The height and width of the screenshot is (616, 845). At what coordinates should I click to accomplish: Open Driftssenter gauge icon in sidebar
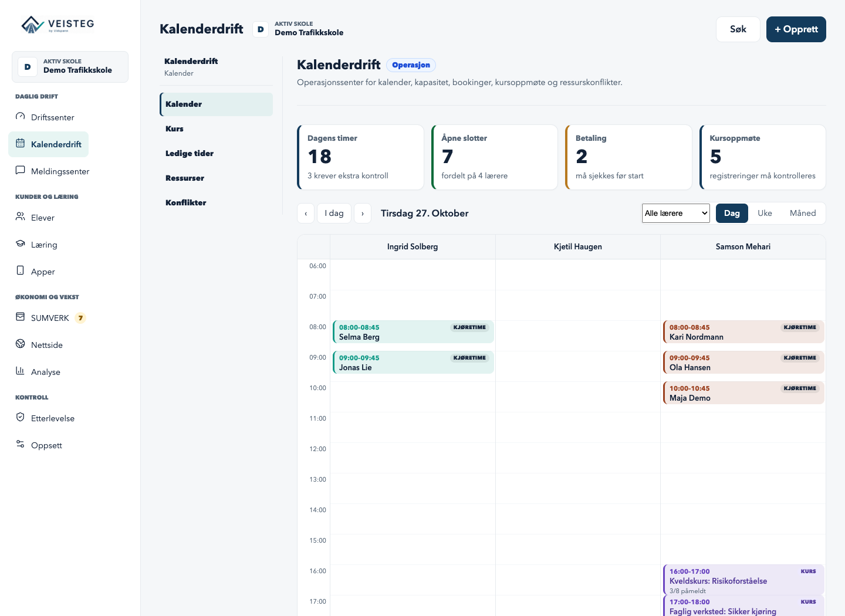click(x=21, y=117)
